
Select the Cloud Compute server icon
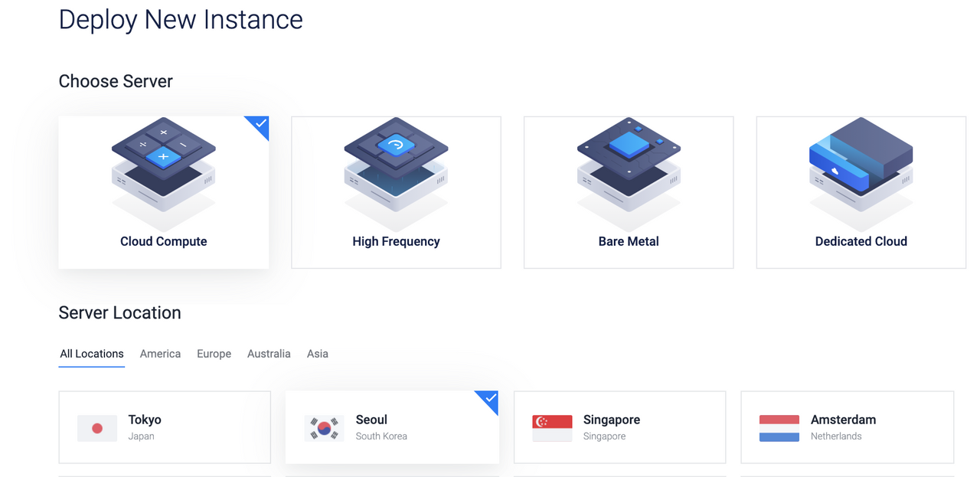click(x=163, y=173)
